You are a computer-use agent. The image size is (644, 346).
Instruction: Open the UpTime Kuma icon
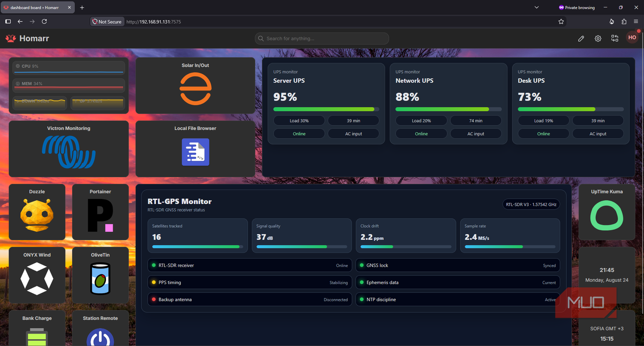click(x=607, y=215)
